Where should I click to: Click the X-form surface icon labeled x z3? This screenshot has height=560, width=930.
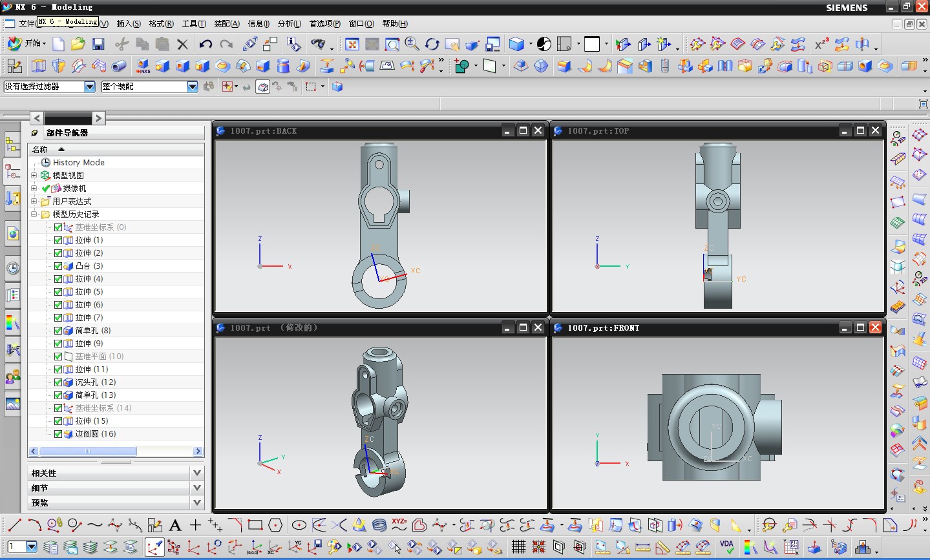coord(821,44)
